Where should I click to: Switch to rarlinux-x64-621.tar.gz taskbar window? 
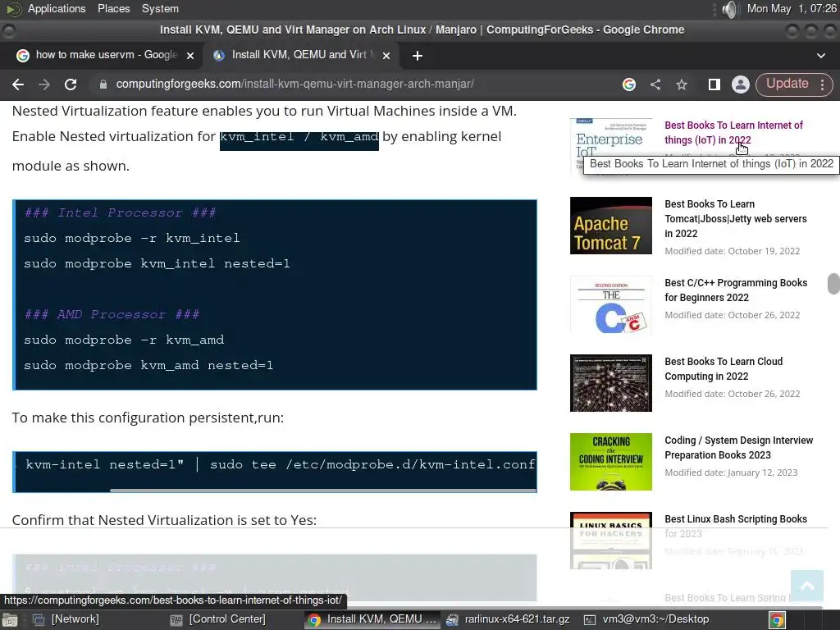coord(509,619)
